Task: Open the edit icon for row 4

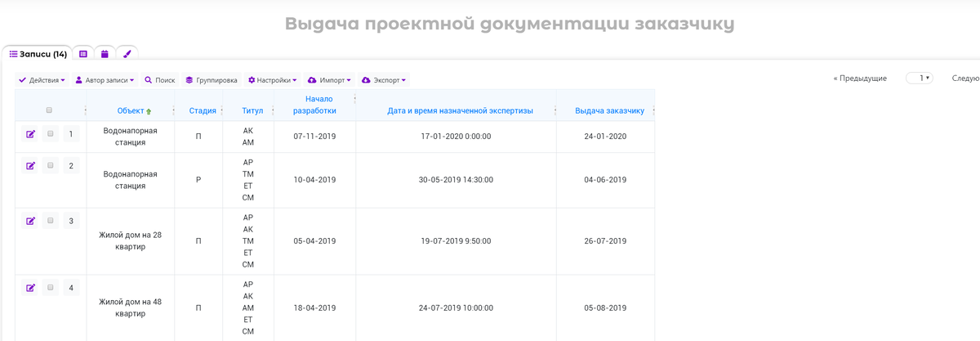Action: point(31,288)
